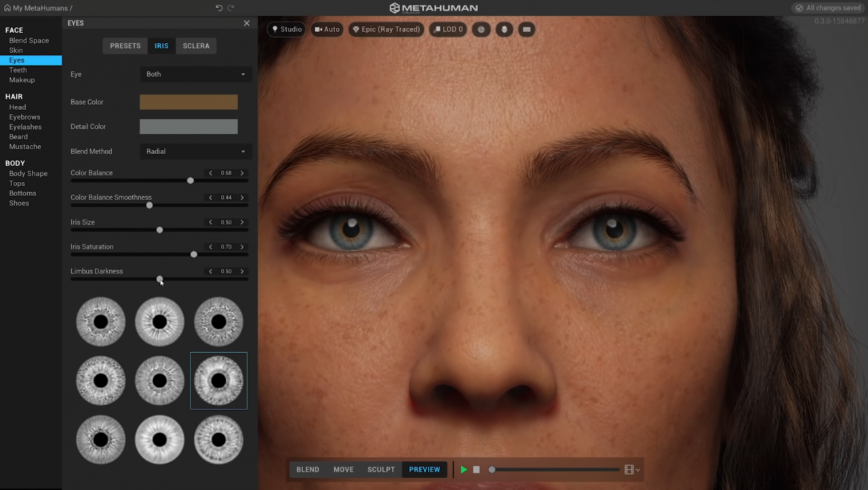
Task: Stop the preview animation
Action: pyautogui.click(x=477, y=470)
